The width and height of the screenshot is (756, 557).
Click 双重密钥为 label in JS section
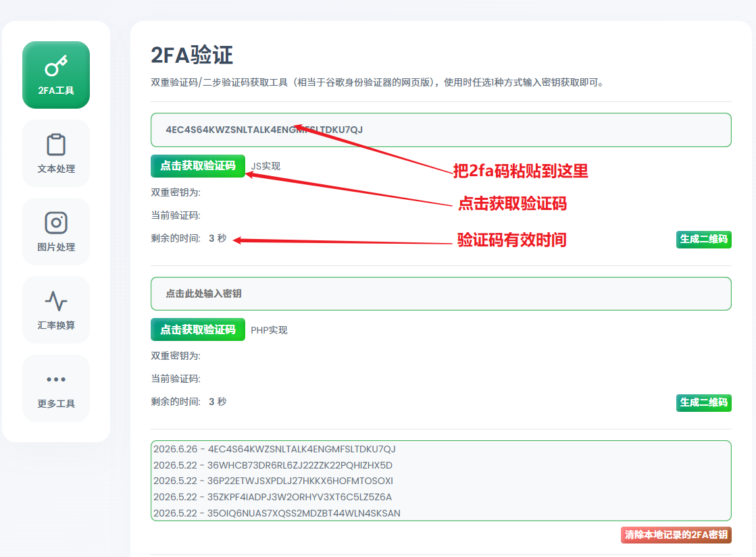(x=176, y=192)
